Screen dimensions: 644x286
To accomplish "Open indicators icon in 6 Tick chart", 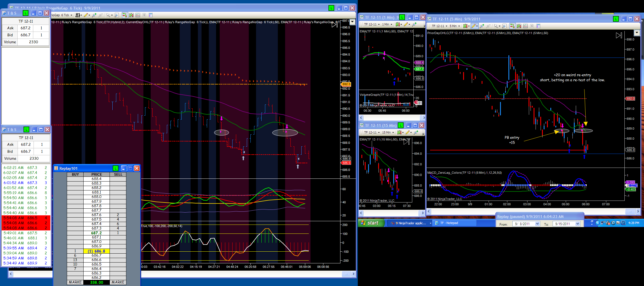I will [x=138, y=15].
